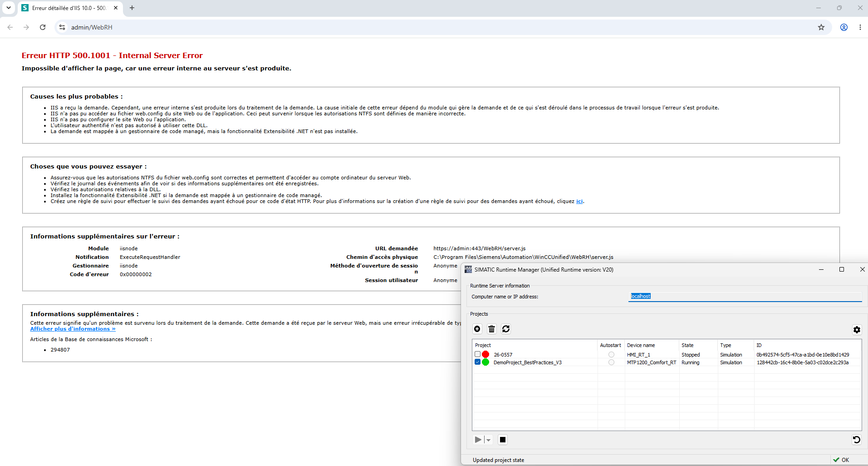The image size is (868, 466).
Task: Select project name 26-0557
Action: point(503,355)
